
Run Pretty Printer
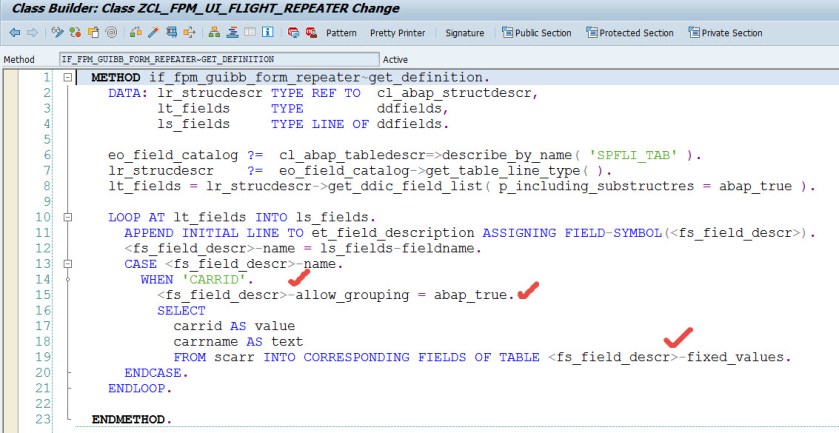click(398, 33)
